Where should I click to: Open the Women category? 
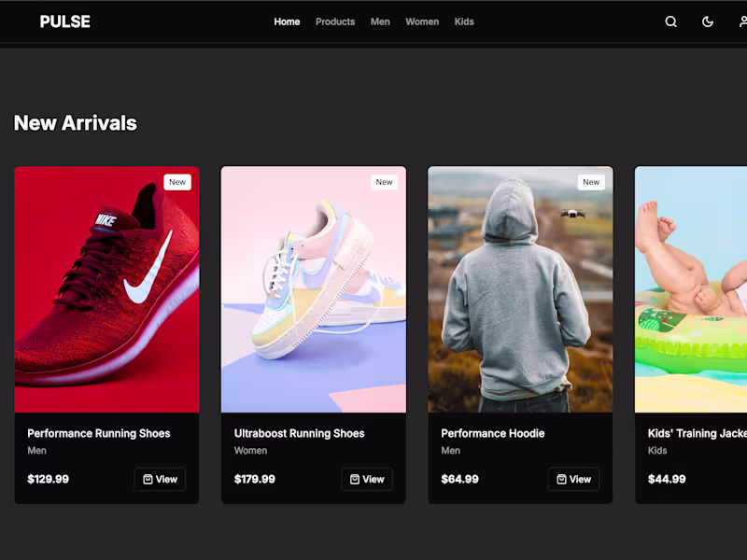(x=422, y=21)
